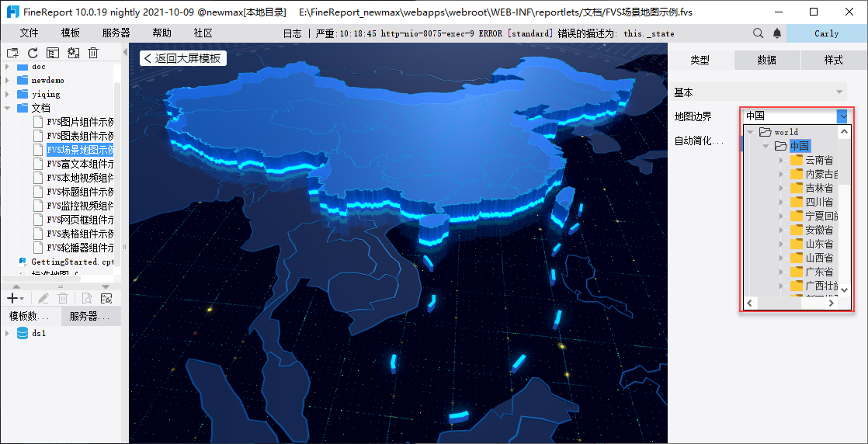Click the FineReport app logo in title bar

click(x=13, y=12)
